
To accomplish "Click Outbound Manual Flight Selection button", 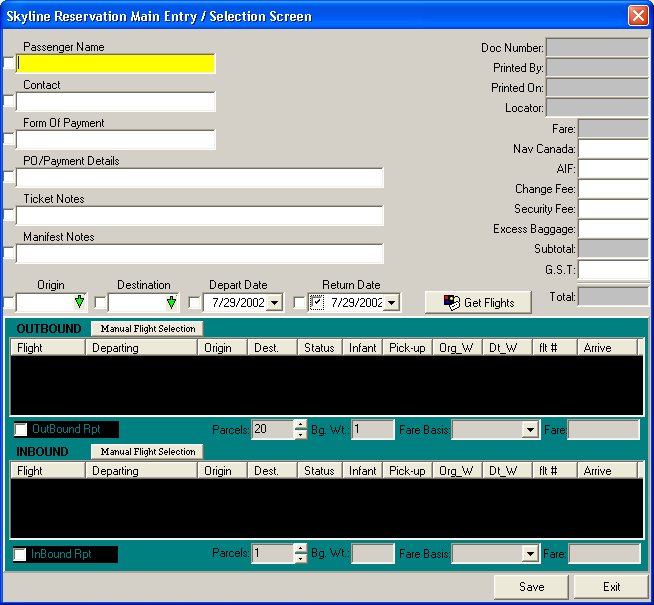I will [x=147, y=329].
